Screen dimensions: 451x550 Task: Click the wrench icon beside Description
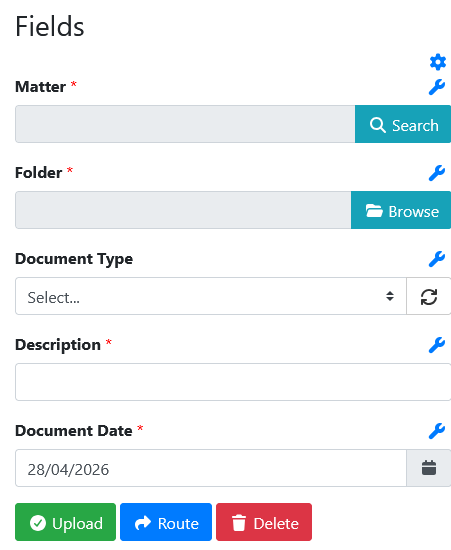(437, 345)
